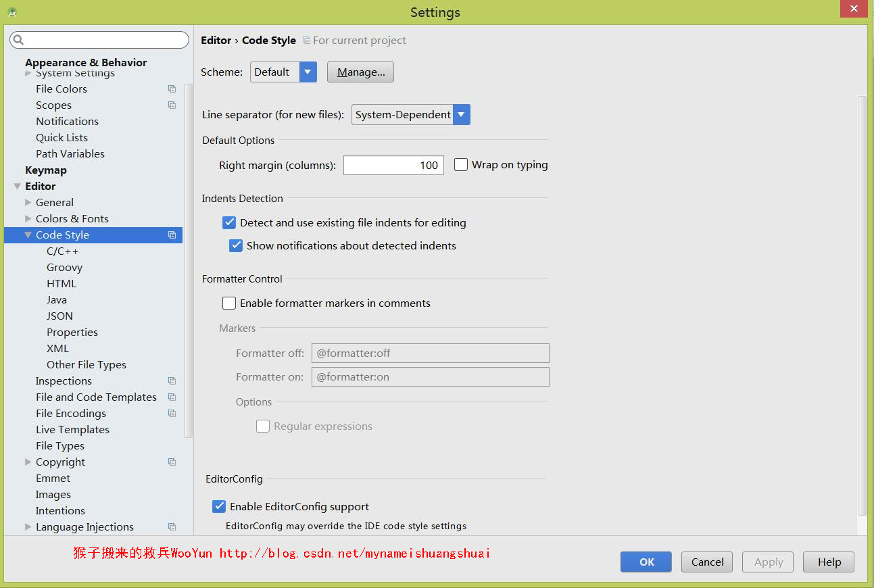Viewport: 874px width, 588px height.
Task: Select Java under Code Style
Action: point(57,300)
